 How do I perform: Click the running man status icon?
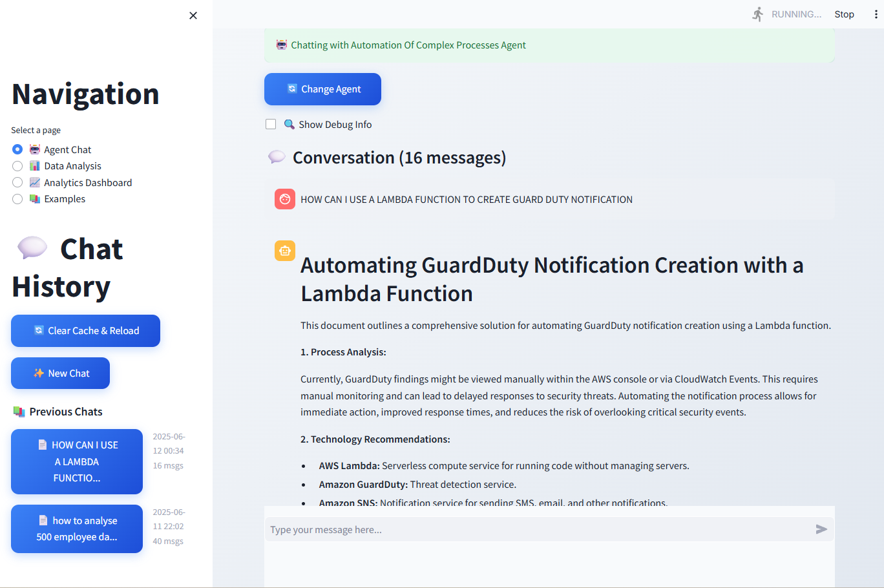[x=758, y=14]
